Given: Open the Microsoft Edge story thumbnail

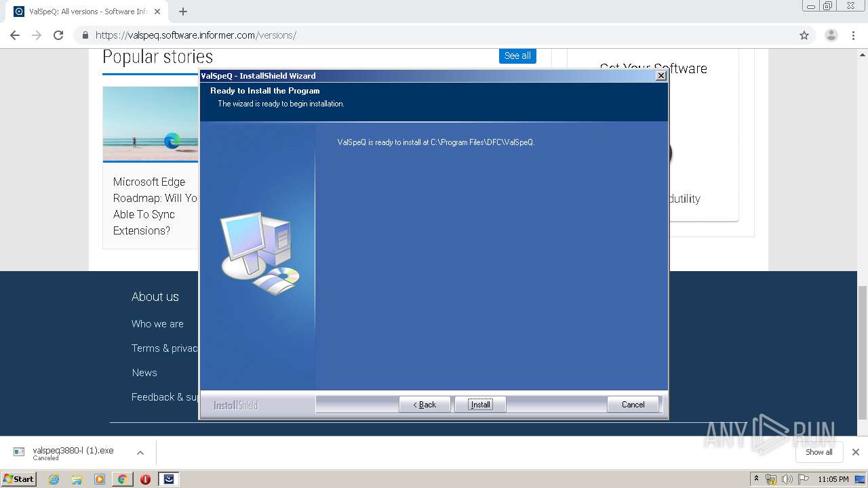Looking at the screenshot, I should [x=151, y=124].
